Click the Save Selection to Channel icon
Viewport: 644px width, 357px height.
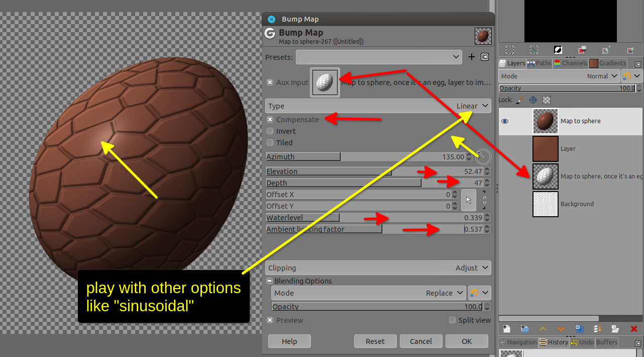(582, 50)
